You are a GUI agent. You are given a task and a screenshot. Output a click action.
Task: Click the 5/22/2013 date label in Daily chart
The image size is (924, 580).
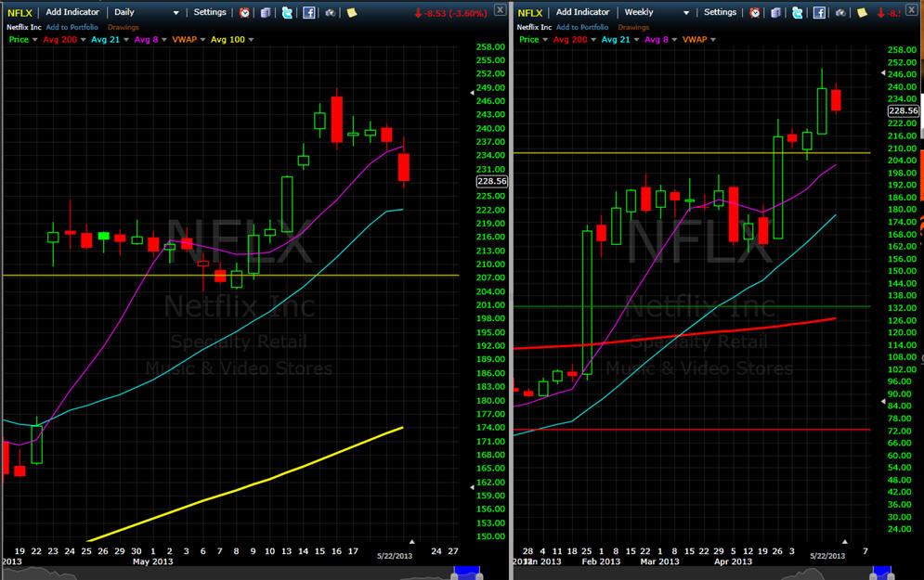395,556
